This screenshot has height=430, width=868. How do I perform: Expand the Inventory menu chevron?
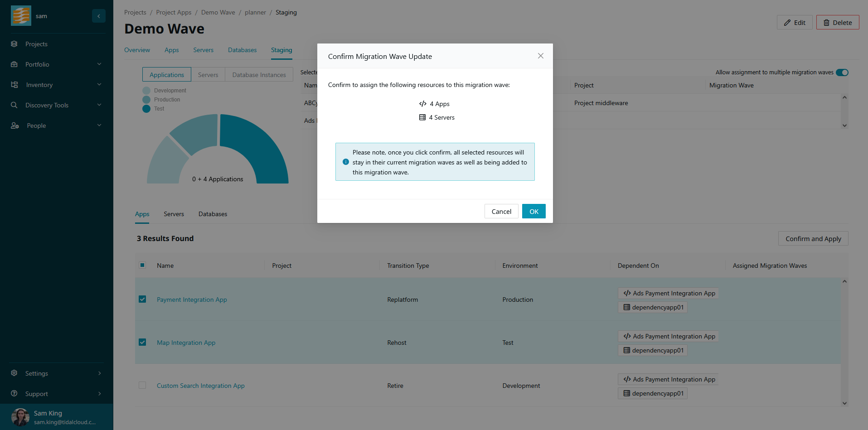[99, 85]
